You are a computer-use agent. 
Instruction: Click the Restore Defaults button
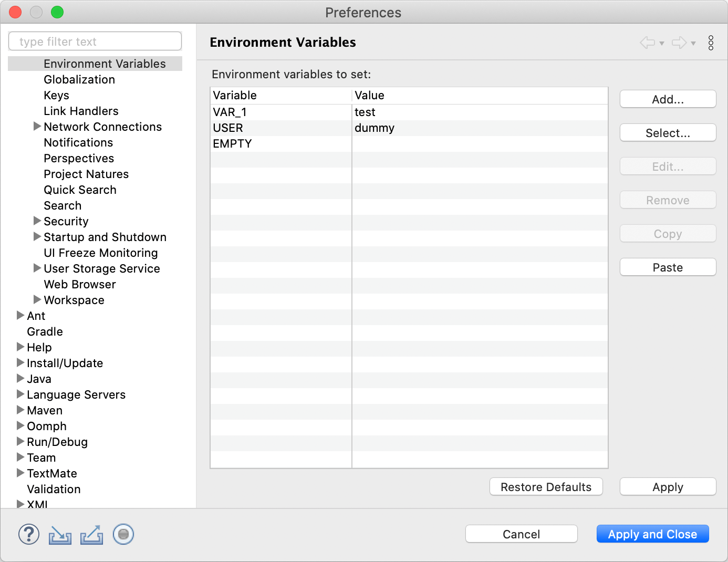(x=546, y=486)
